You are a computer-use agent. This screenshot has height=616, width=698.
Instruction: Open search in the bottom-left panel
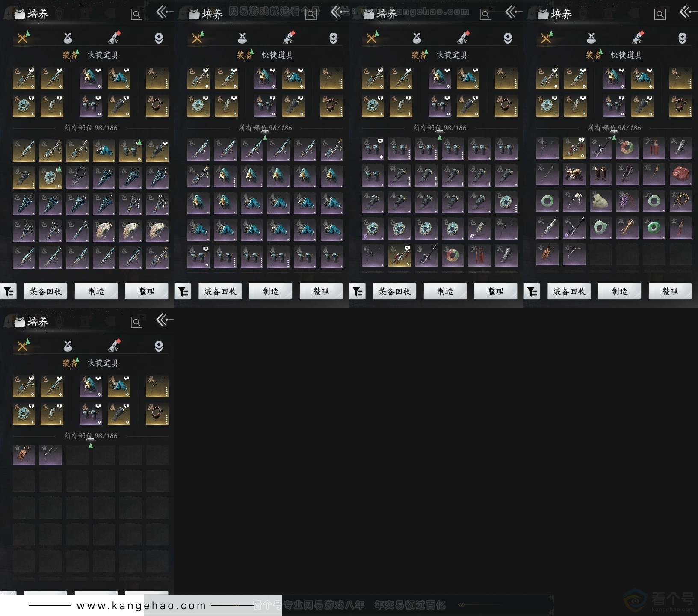click(x=136, y=322)
